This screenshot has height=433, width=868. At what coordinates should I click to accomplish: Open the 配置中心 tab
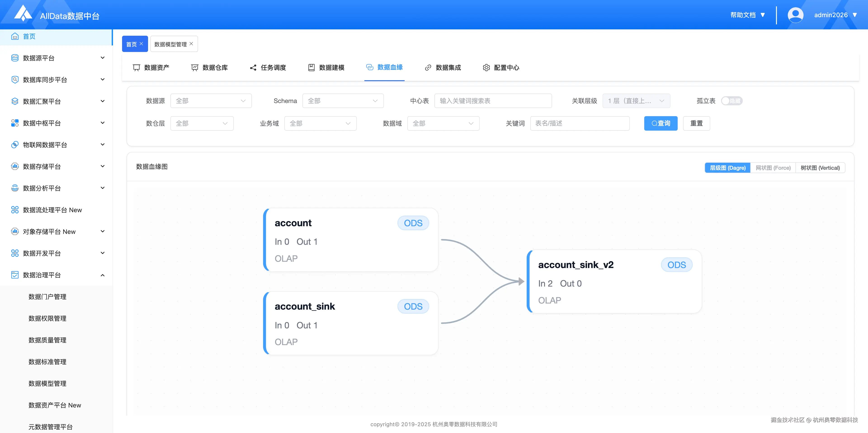tap(501, 68)
